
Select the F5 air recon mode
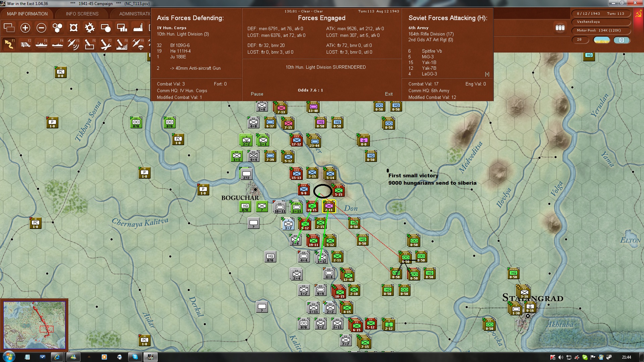click(x=73, y=44)
